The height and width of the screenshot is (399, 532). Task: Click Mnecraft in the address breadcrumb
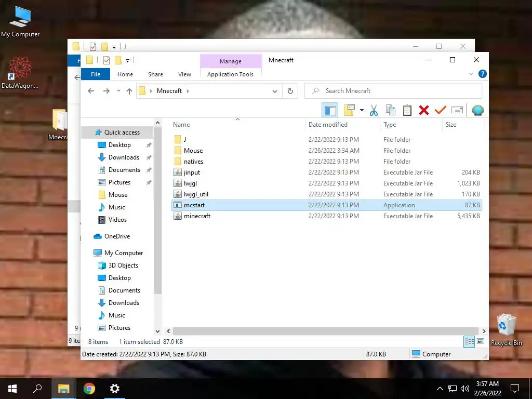169,91
